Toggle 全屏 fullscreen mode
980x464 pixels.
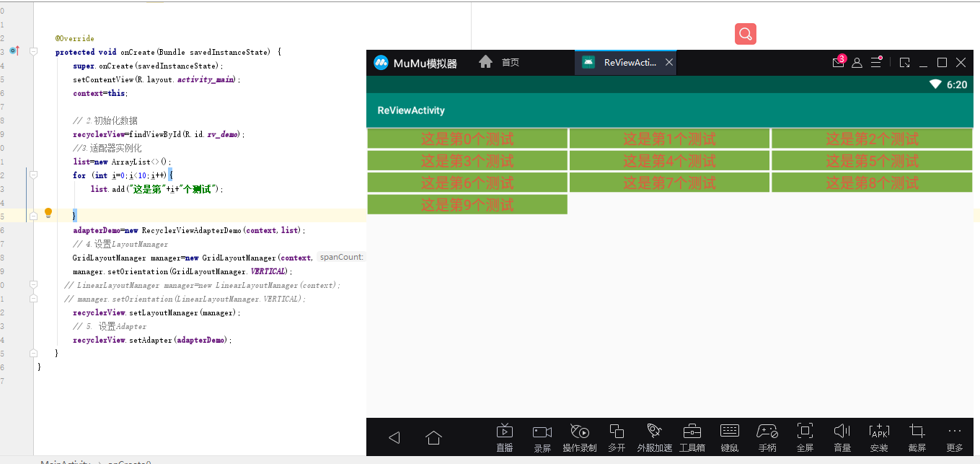coord(805,437)
